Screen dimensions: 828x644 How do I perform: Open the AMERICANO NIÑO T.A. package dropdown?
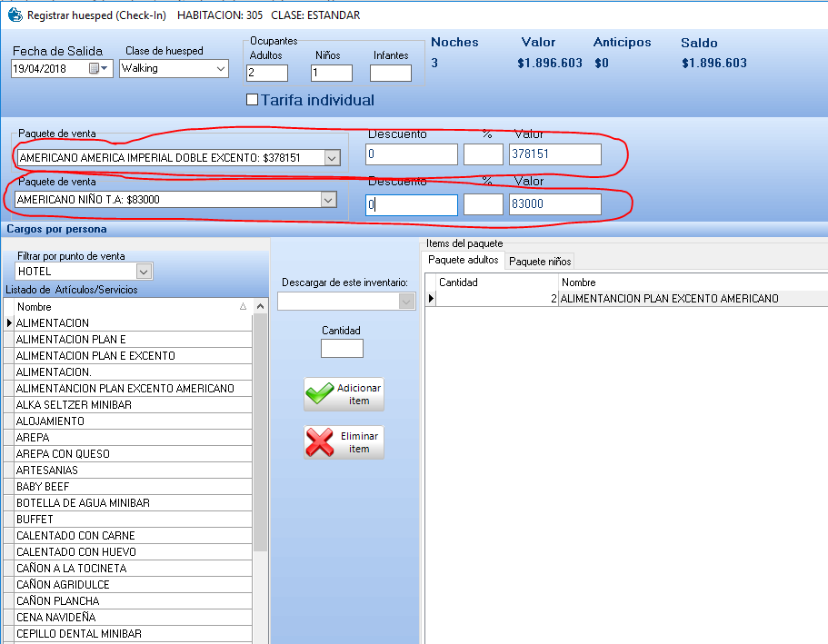(328, 199)
